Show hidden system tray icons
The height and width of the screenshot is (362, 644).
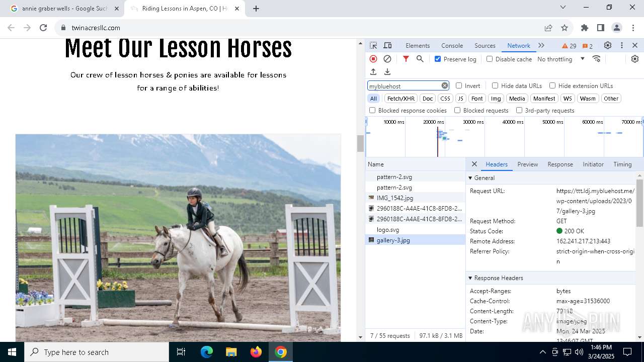pyautogui.click(x=542, y=352)
